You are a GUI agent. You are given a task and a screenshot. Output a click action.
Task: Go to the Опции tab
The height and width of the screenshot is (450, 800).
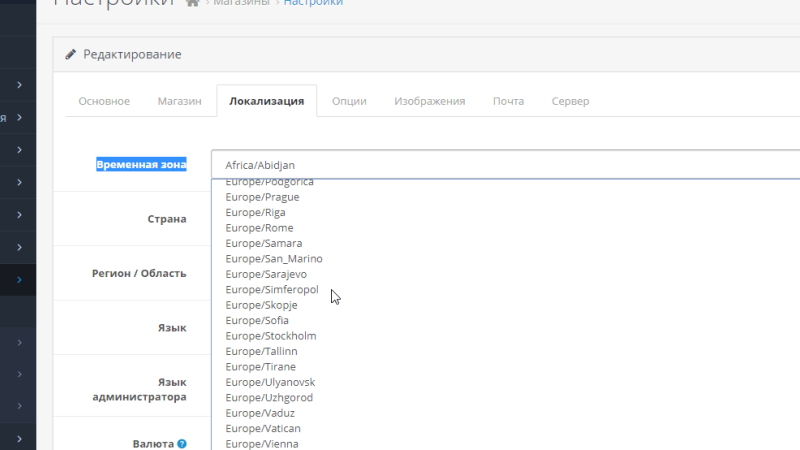(349, 101)
